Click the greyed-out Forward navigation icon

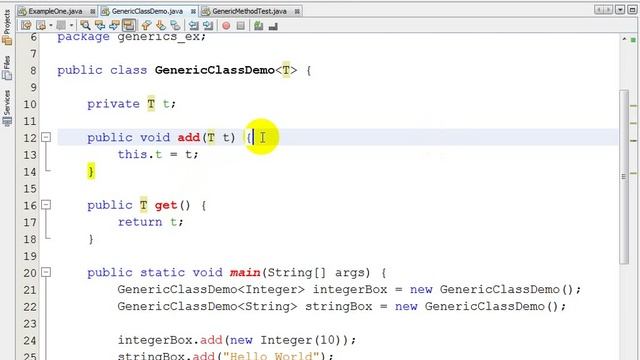61,26
